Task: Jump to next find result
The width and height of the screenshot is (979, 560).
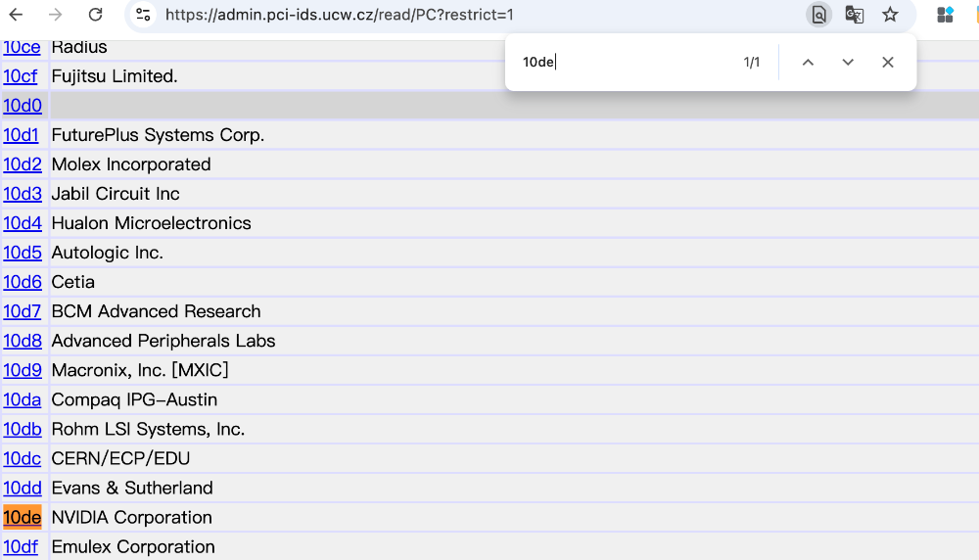Action: point(848,63)
